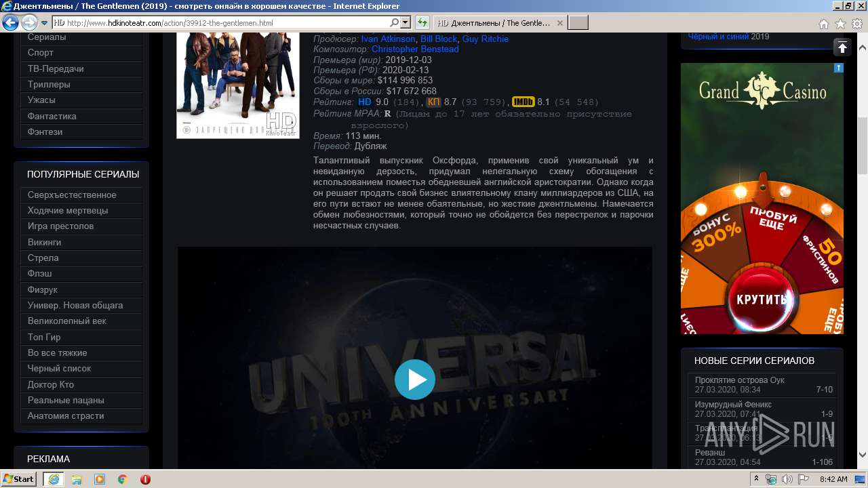The width and height of the screenshot is (868, 488).
Task: Open Ivan Atkinson producer link
Action: [388, 39]
